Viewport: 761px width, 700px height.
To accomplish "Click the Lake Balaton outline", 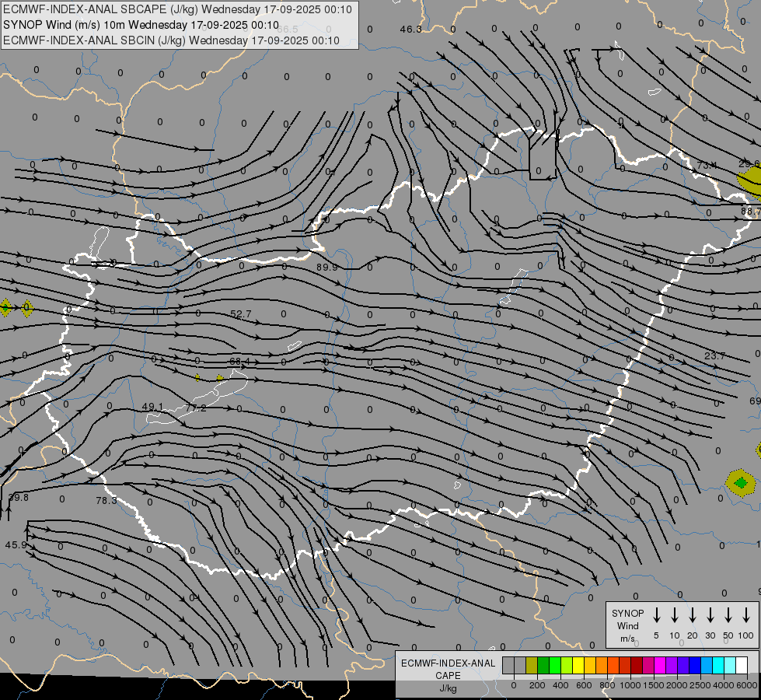I will [198, 397].
